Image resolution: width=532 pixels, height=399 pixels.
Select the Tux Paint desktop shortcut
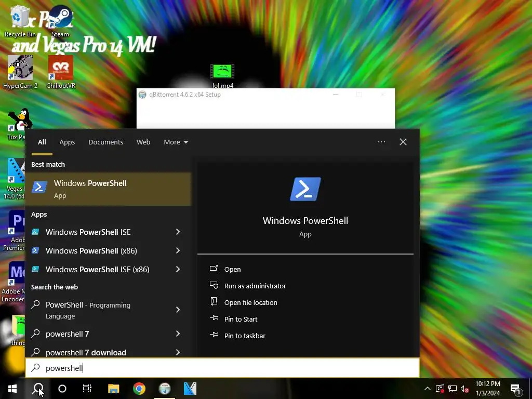(16, 124)
